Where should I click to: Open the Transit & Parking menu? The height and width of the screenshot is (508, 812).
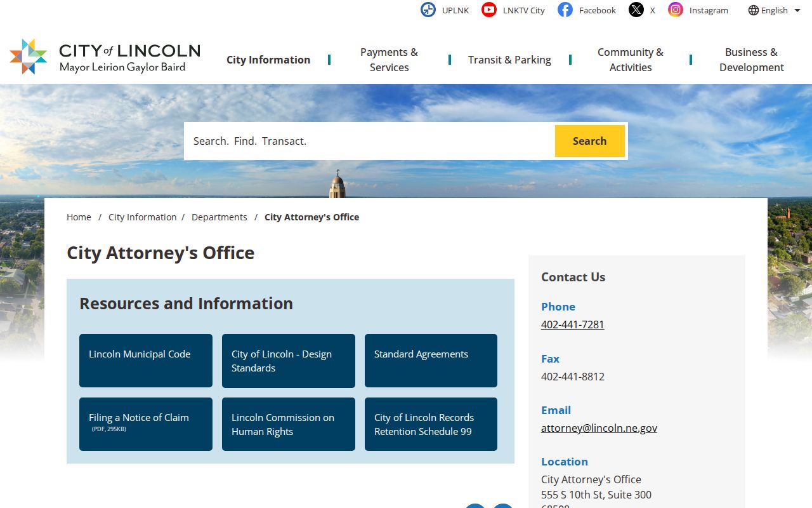click(509, 60)
